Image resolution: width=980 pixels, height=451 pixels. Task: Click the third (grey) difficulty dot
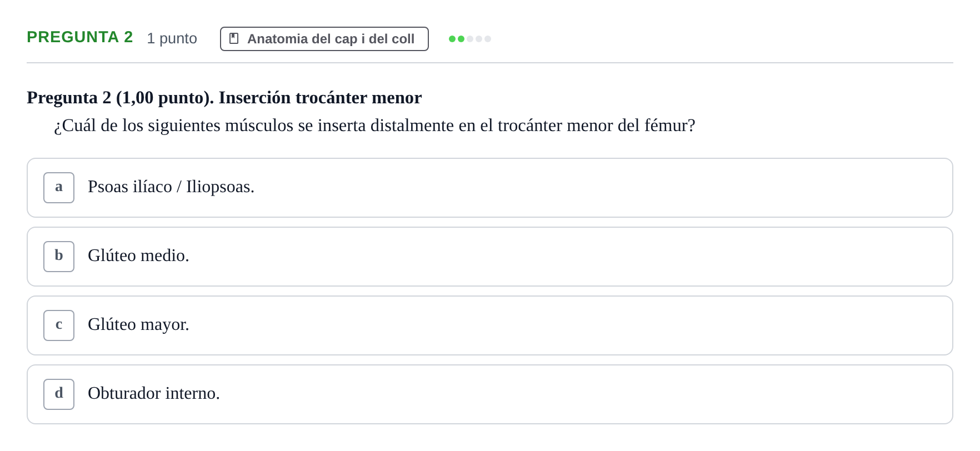pos(470,39)
